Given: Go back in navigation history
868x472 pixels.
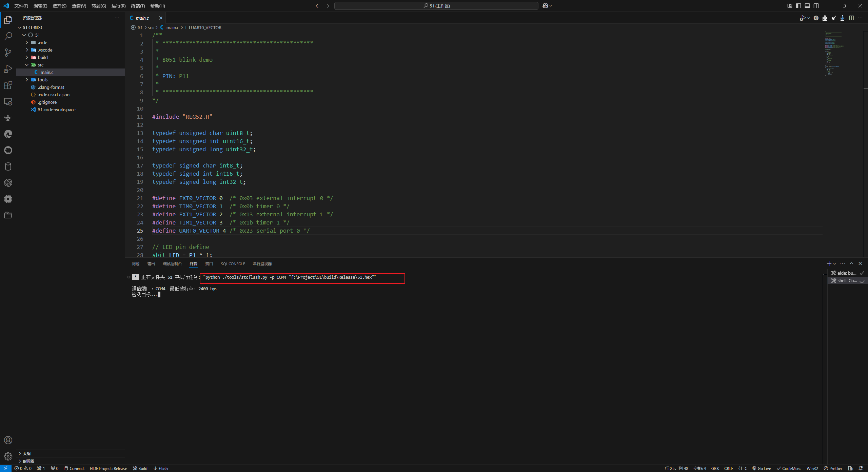Looking at the screenshot, I should [x=318, y=6].
